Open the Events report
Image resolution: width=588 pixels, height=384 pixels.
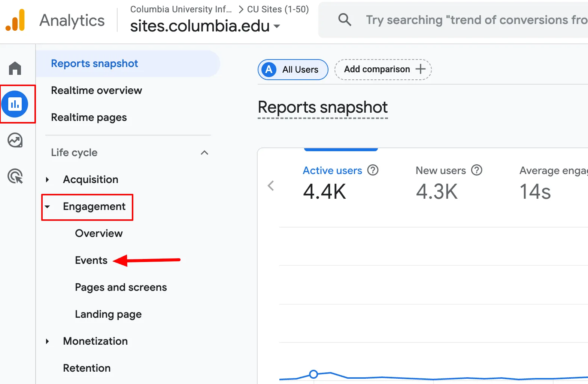pyautogui.click(x=91, y=260)
